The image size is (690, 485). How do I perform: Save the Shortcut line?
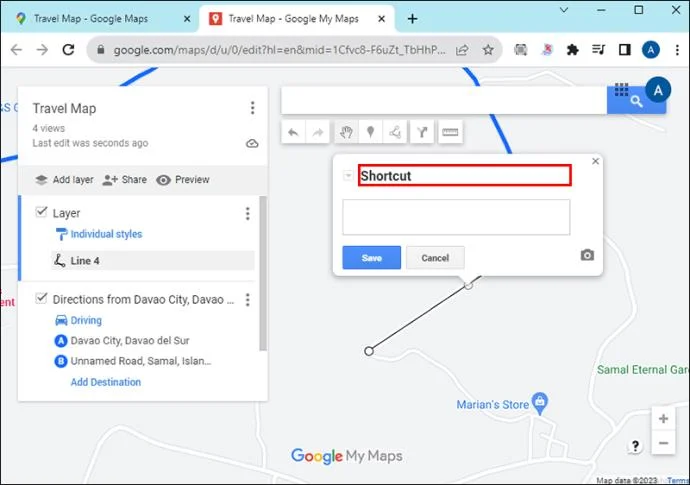tap(371, 258)
